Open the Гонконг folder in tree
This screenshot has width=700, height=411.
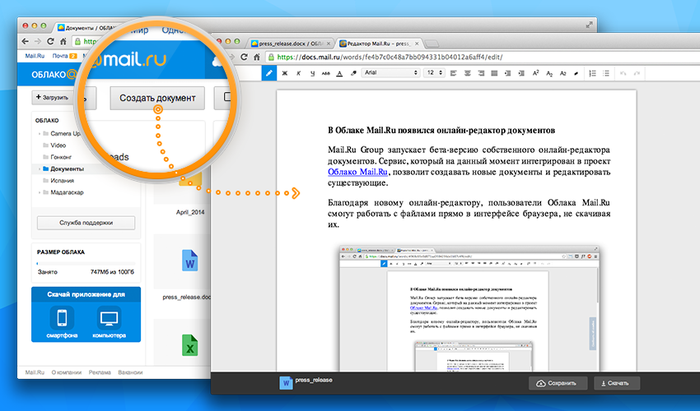(61, 157)
